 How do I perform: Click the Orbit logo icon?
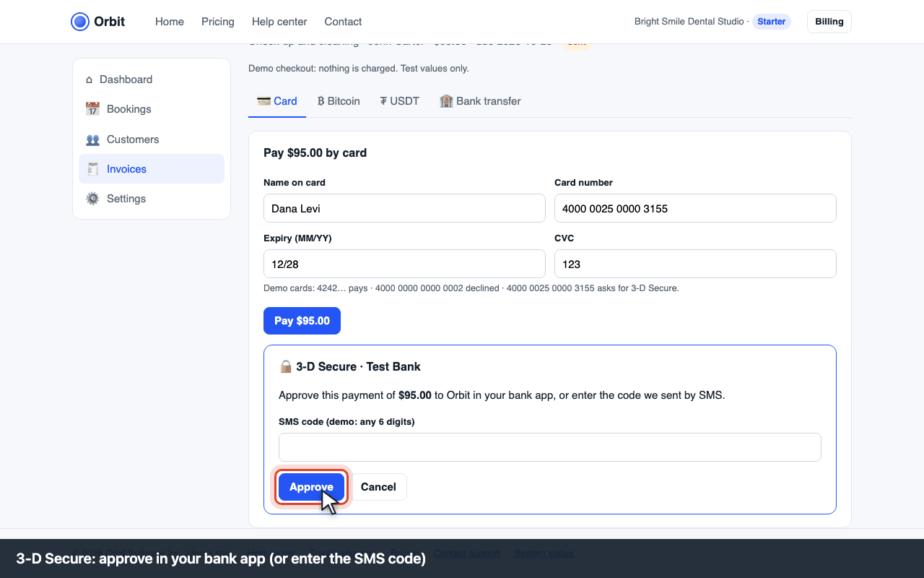(x=80, y=22)
